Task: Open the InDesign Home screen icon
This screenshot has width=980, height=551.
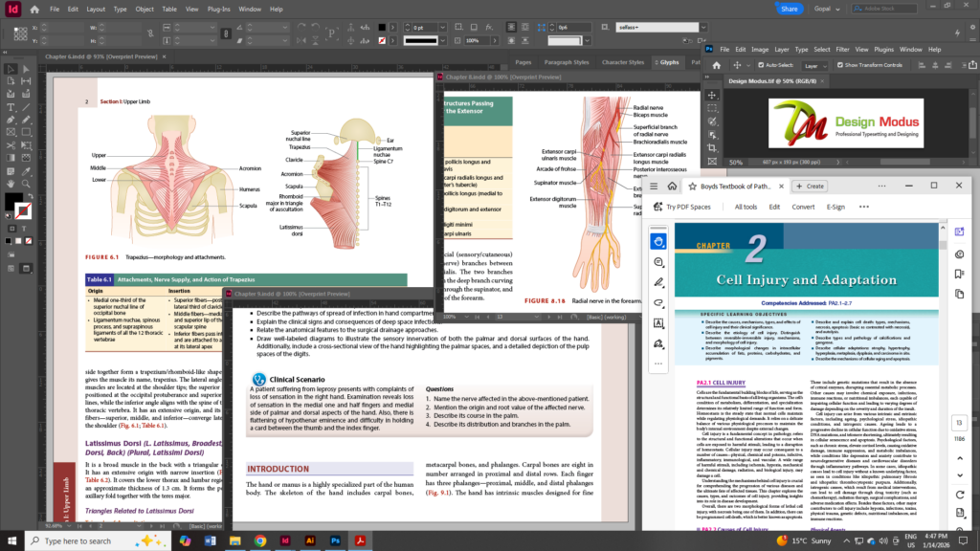Action: click(34, 10)
